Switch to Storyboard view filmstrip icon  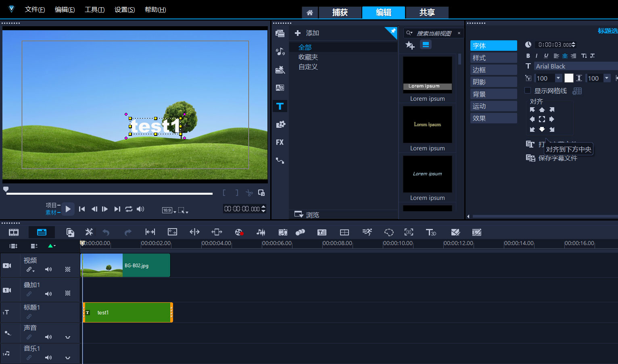(14, 232)
